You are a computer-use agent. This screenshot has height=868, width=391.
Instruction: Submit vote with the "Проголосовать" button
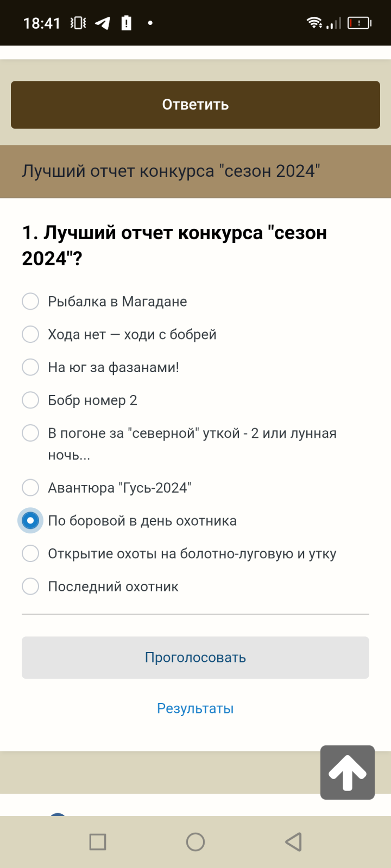[195, 658]
